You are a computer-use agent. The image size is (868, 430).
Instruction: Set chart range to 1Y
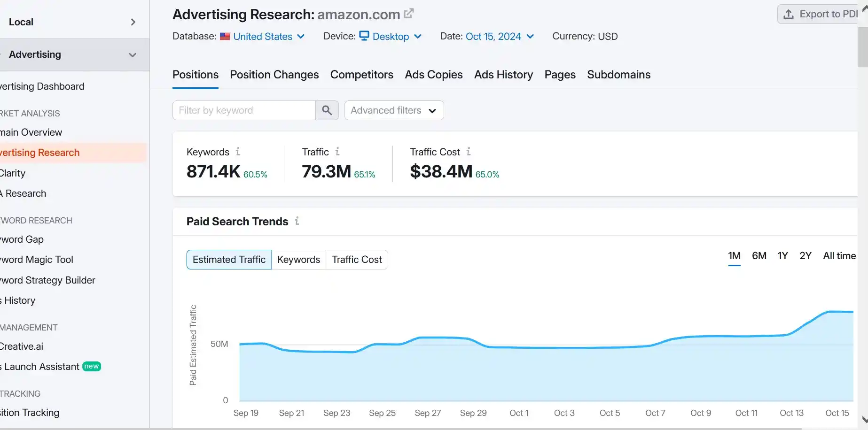783,256
